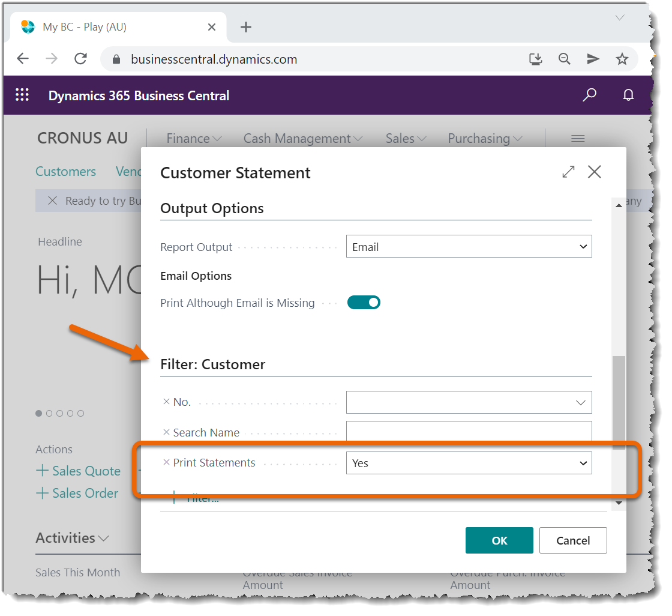The height and width of the screenshot is (616, 672).
Task: Click the dialog scrollbar thumb
Action: 619,402
